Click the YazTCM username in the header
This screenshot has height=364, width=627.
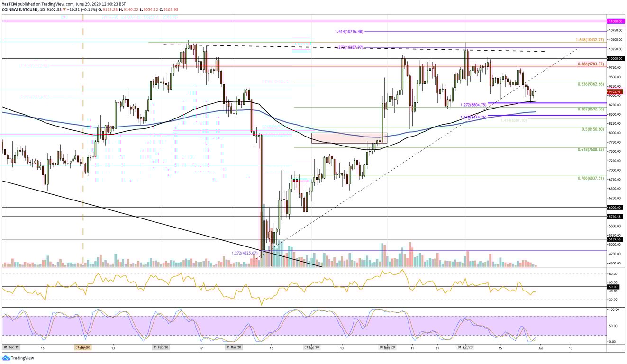9,3
